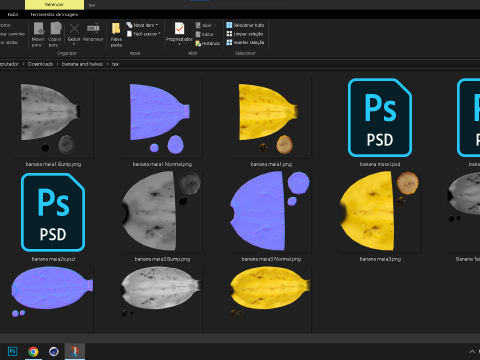Viewport: 480px width, 360px height.
Task: Click the Editar ribbon button
Action: click(x=205, y=34)
